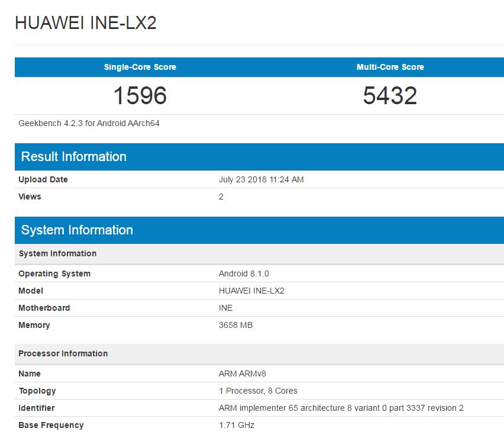Screen dimensions: 504x441
Task: Click the HUAWEI INE-LX2 model value
Action: 251,291
